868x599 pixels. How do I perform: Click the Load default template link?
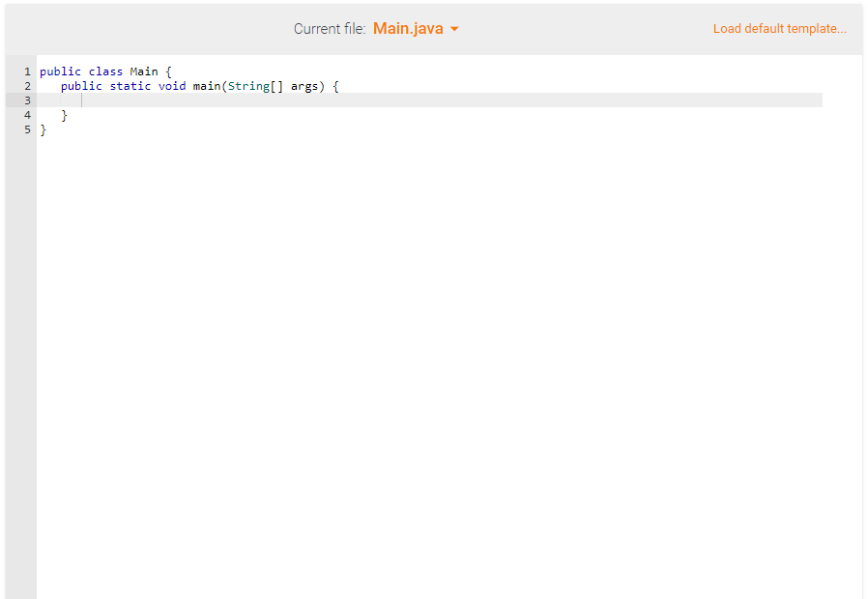(x=779, y=28)
